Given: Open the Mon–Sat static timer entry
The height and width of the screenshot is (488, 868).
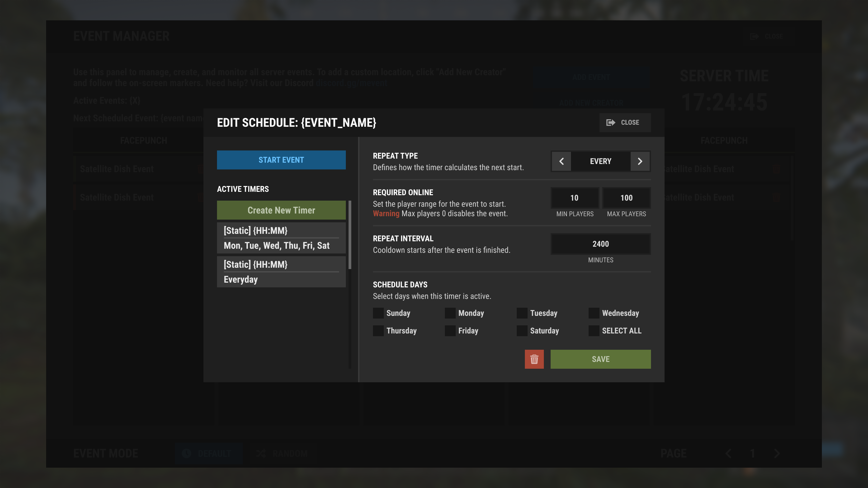Looking at the screenshot, I should point(281,238).
